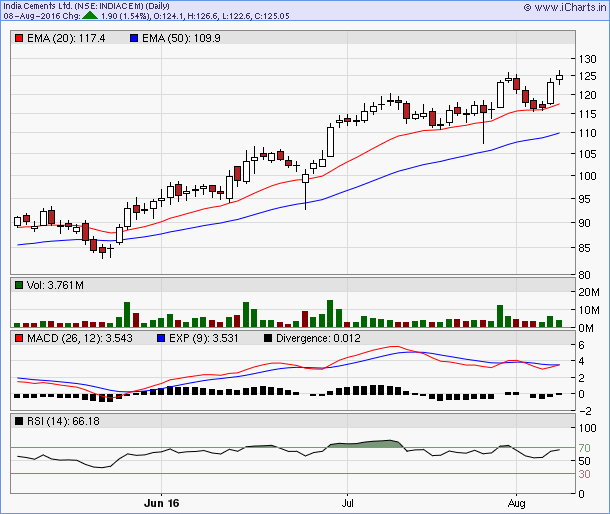Click the 'L:122.6' low price value
Image resolution: width=610 pixels, height=514 pixels.
(236, 16)
